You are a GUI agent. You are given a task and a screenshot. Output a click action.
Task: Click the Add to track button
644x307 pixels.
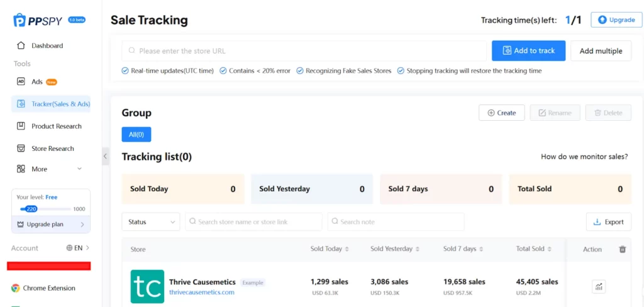(x=528, y=51)
